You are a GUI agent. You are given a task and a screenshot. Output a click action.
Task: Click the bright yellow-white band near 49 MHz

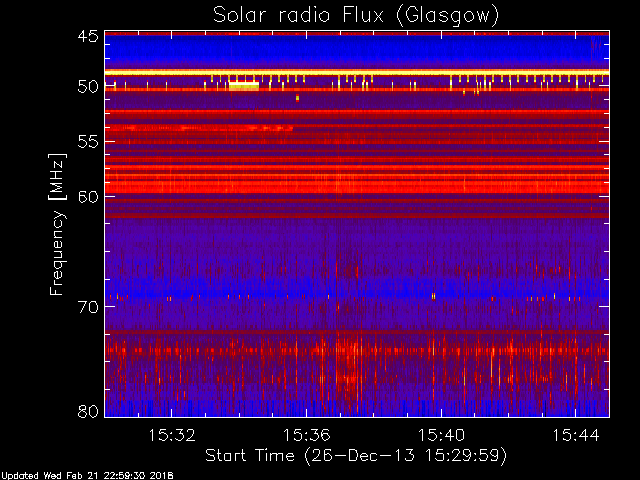coord(357,73)
